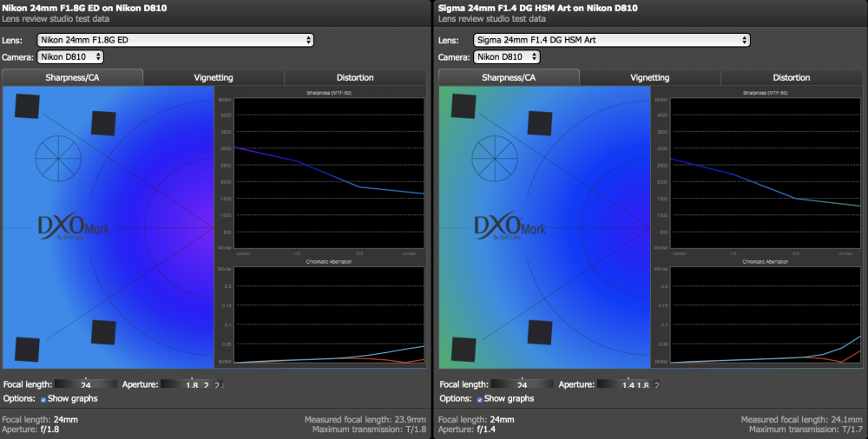Open the Camera dropdown in the Nikon 24mm panel
Viewport: 868px width, 439px height.
pyautogui.click(x=70, y=56)
